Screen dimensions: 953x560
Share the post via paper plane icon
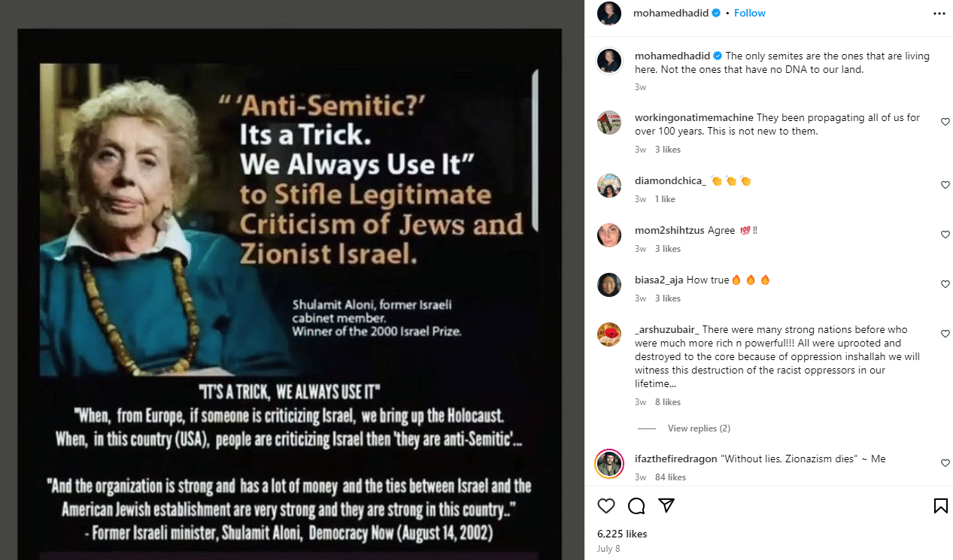pyautogui.click(x=666, y=506)
